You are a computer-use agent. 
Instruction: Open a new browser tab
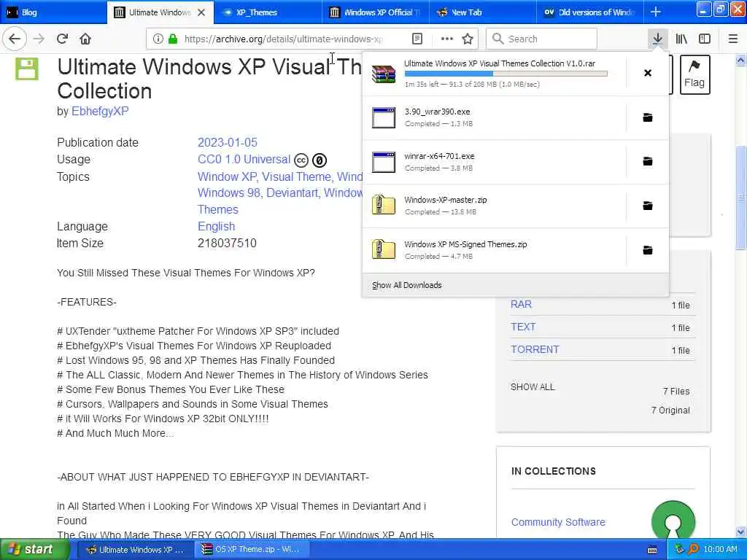pos(656,12)
